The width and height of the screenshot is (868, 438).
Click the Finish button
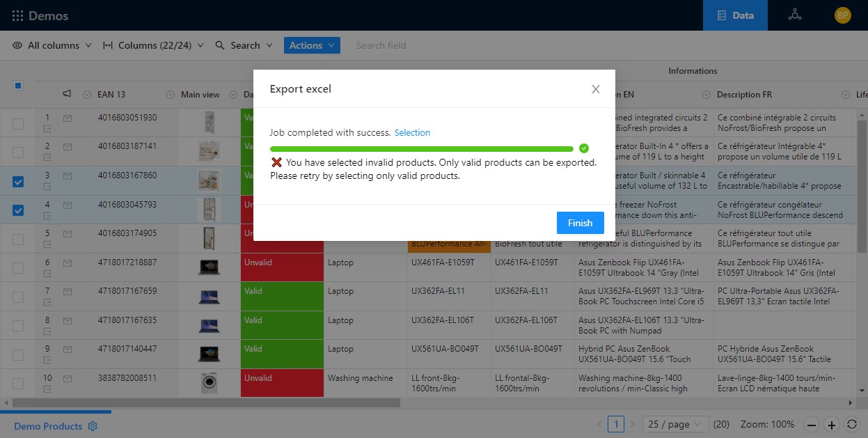click(x=580, y=223)
